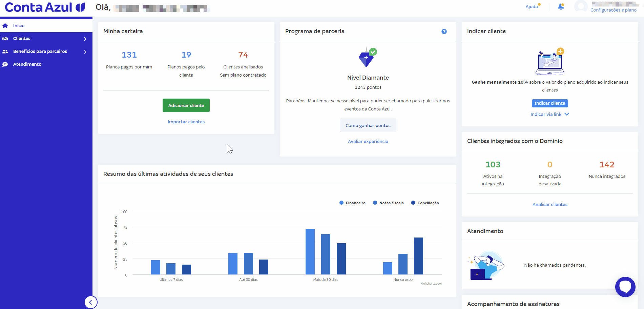Click the 142 Nunca integrados number
The image size is (644, 309).
607,165
